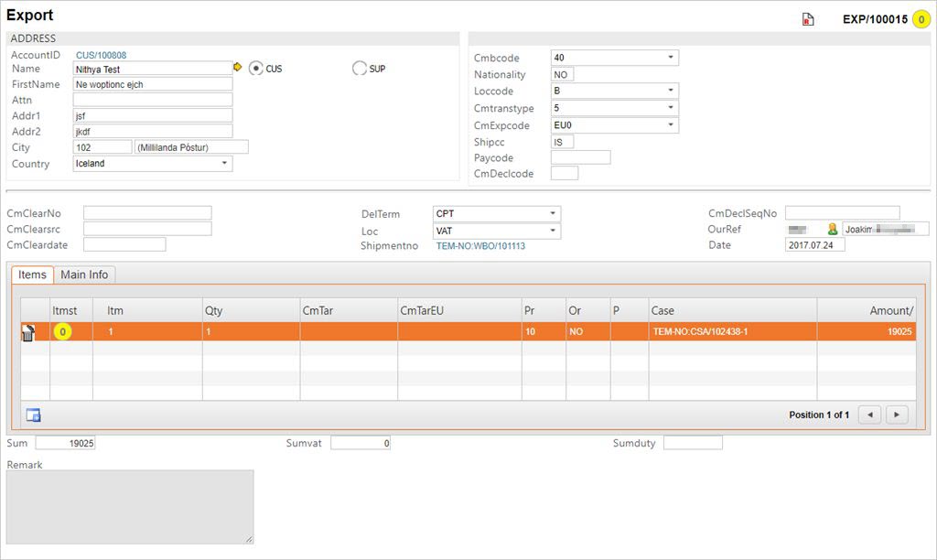Switch to the Main Info tab

click(84, 275)
